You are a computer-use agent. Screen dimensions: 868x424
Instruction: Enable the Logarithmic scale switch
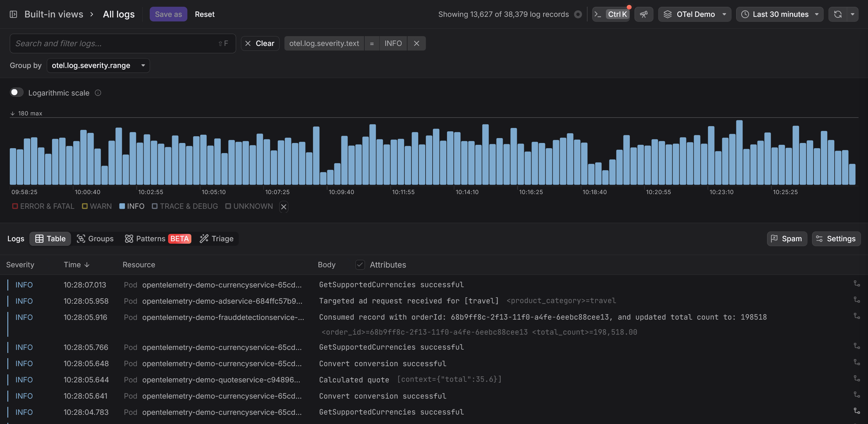16,92
